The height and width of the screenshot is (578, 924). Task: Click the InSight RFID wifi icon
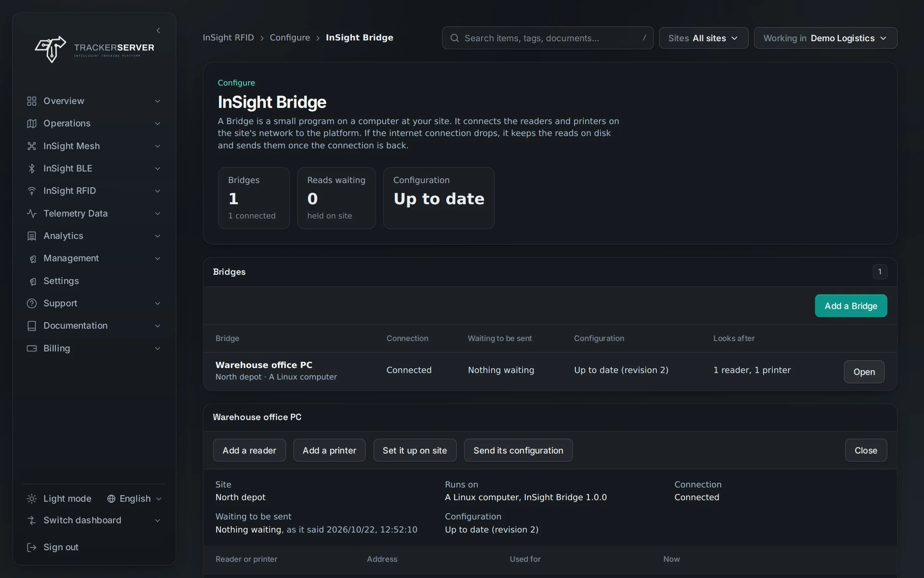32,191
